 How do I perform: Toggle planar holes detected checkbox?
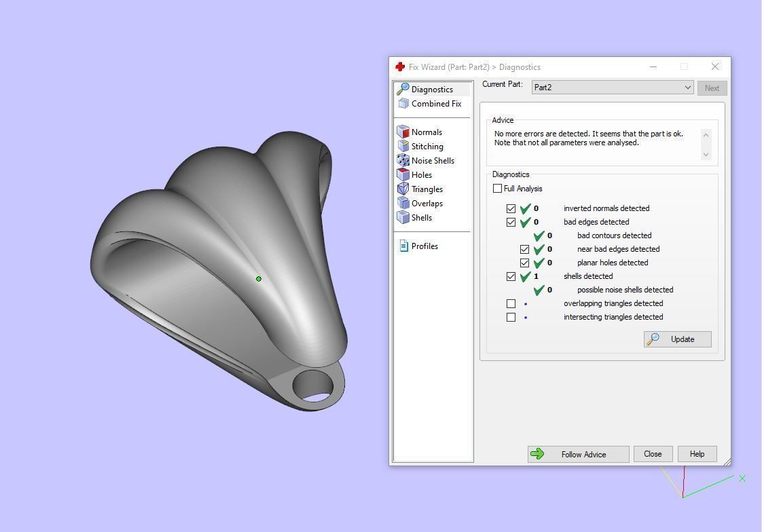coord(524,263)
